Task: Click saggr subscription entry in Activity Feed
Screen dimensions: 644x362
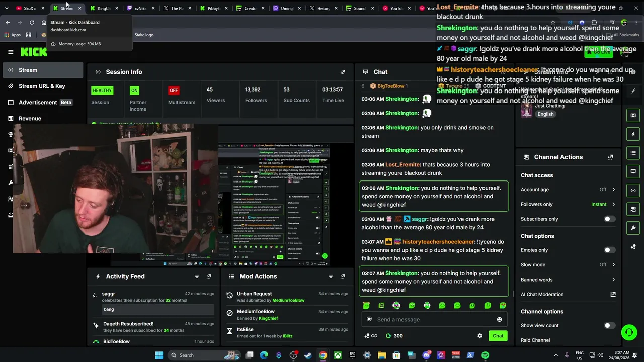Action: pos(153,303)
